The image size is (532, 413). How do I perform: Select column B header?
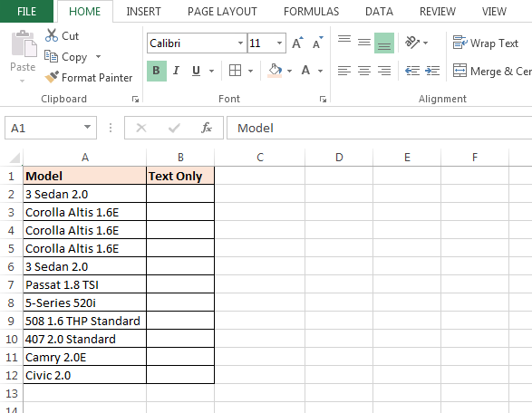[180, 158]
